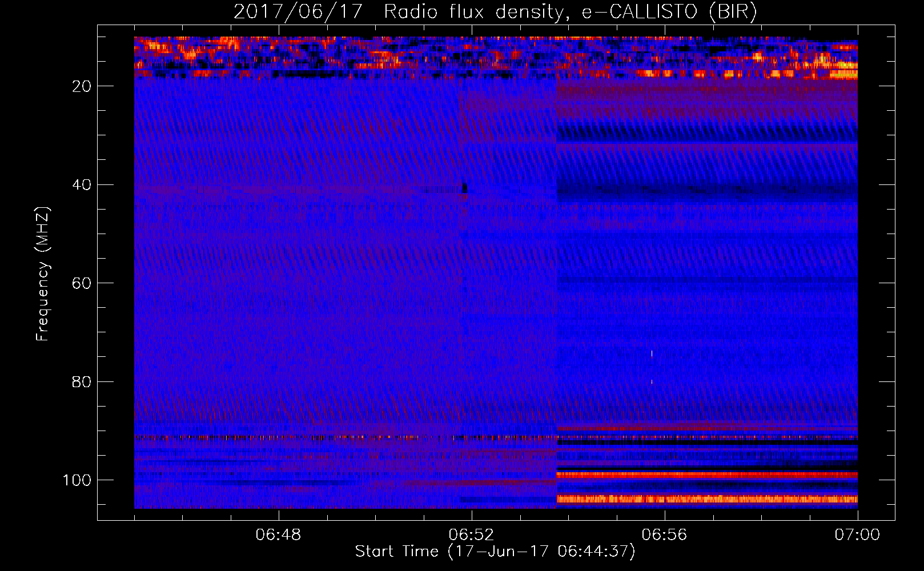Click the small black data gap near 40 MHz
924x571 pixels.
click(464, 188)
